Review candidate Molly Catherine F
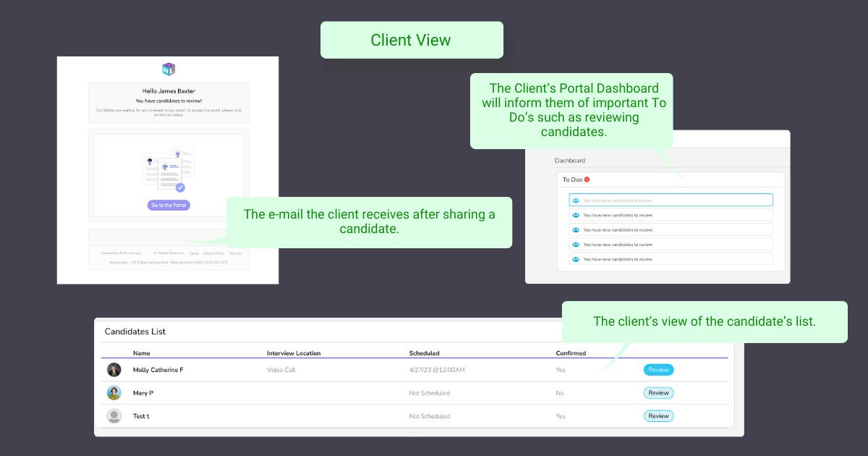 pyautogui.click(x=658, y=370)
